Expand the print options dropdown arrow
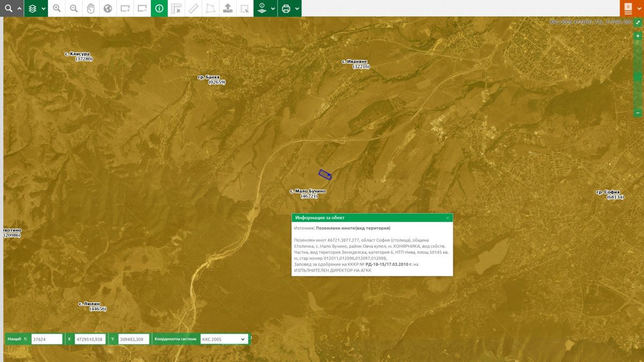The width and height of the screenshot is (644, 362). pos(297,9)
